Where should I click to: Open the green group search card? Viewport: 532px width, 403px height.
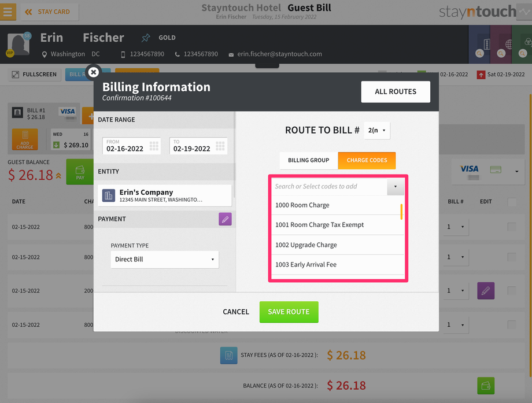[522, 45]
